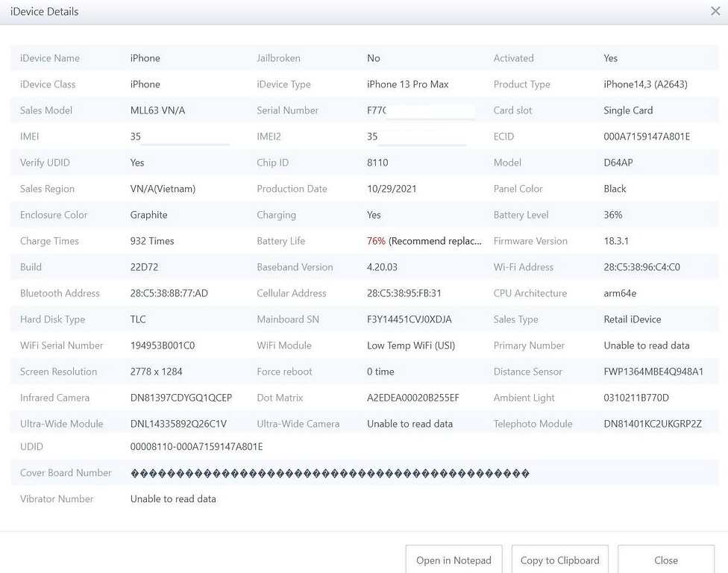The height and width of the screenshot is (573, 728).
Task: Select the Enclosure Color value Graphite
Action: tap(148, 215)
